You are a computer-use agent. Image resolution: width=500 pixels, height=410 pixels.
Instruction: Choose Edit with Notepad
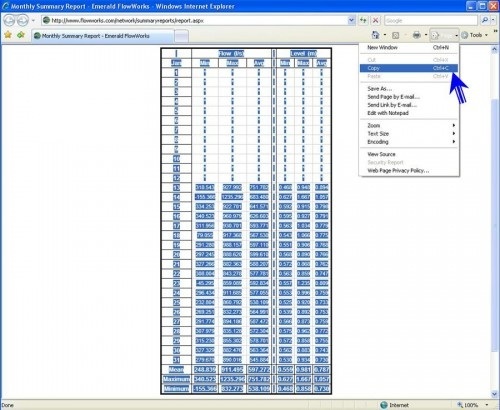pyautogui.click(x=409, y=113)
